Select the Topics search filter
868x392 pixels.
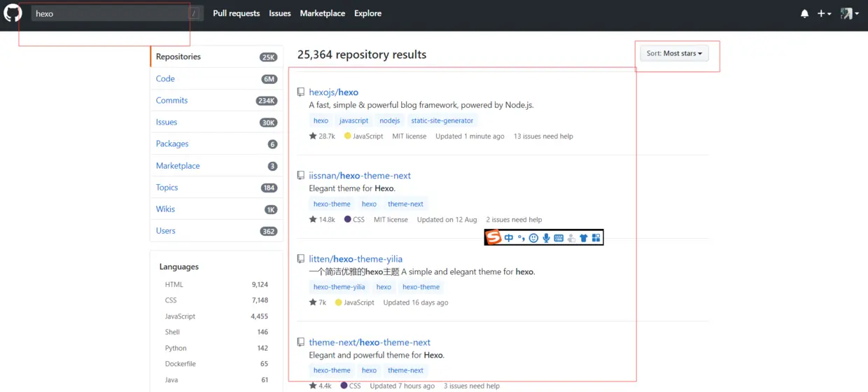point(216,188)
